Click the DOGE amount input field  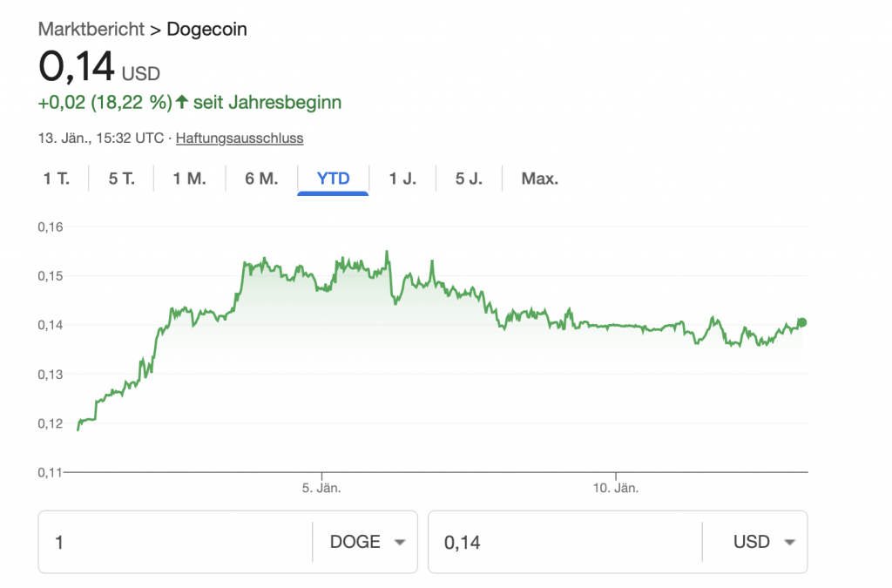[x=174, y=542]
